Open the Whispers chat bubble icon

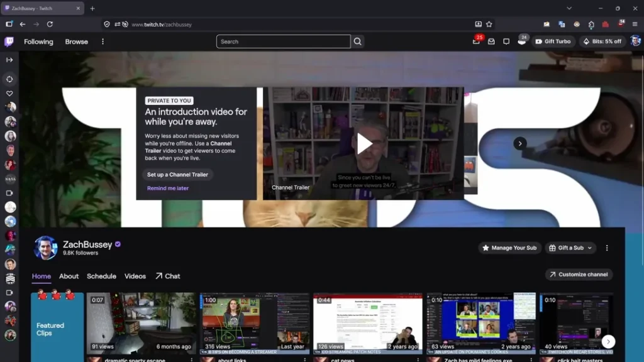tap(506, 41)
